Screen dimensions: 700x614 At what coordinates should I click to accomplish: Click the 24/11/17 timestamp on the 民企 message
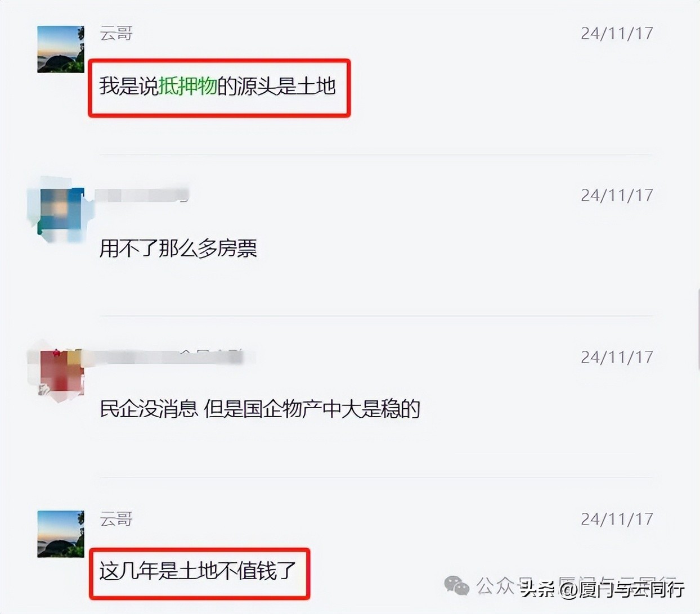click(x=617, y=358)
